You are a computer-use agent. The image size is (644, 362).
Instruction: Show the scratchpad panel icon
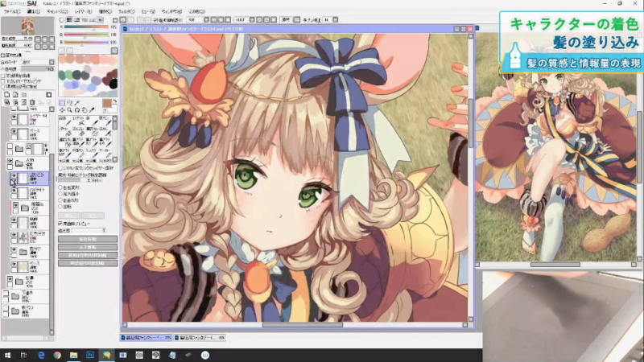point(100,19)
